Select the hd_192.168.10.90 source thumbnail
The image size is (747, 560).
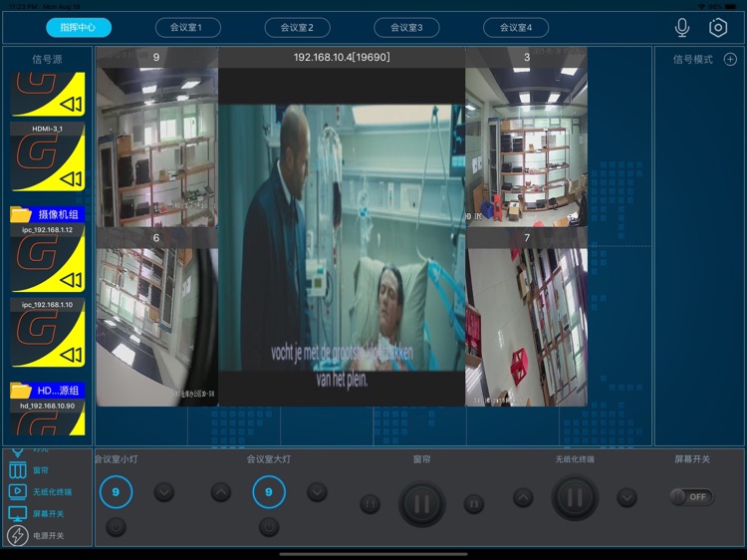click(x=47, y=418)
